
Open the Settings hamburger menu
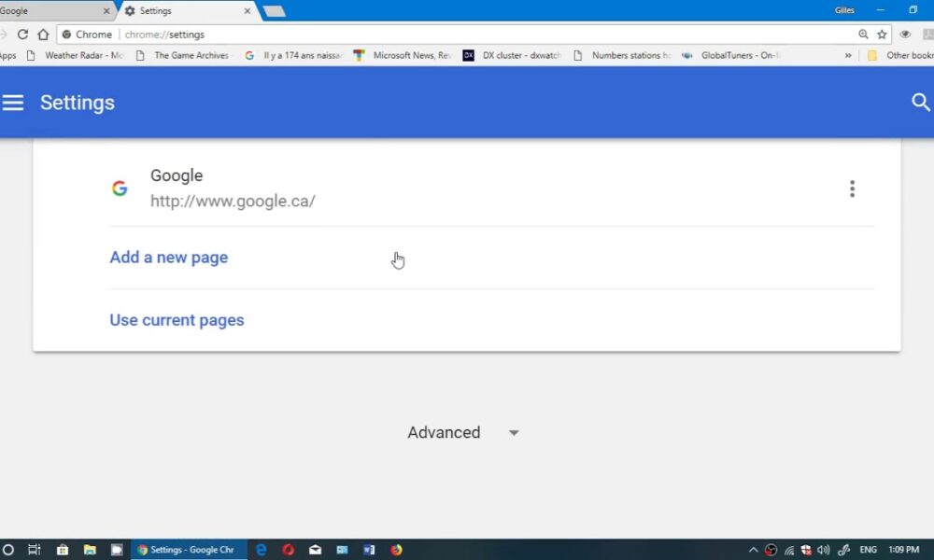pos(13,103)
